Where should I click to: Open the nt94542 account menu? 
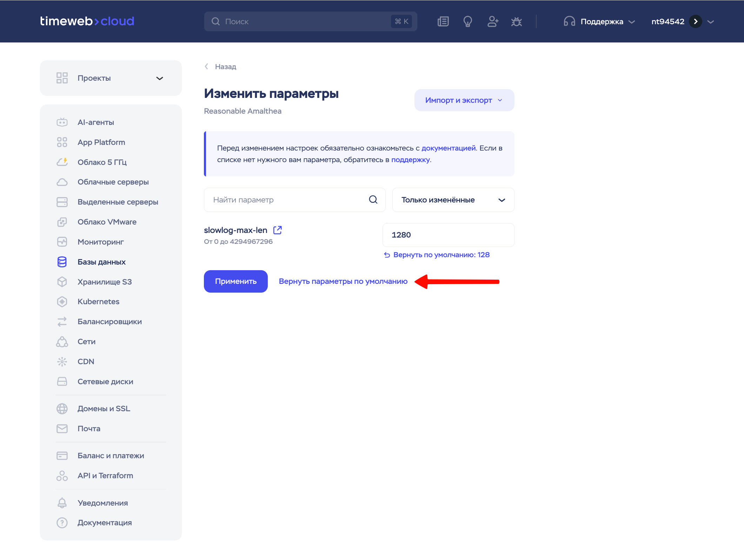click(683, 22)
